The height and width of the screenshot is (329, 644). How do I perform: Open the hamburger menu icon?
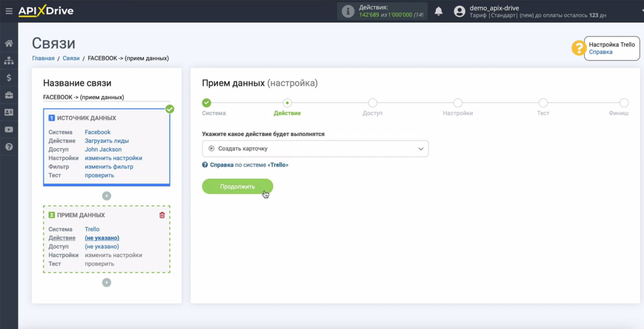click(9, 11)
